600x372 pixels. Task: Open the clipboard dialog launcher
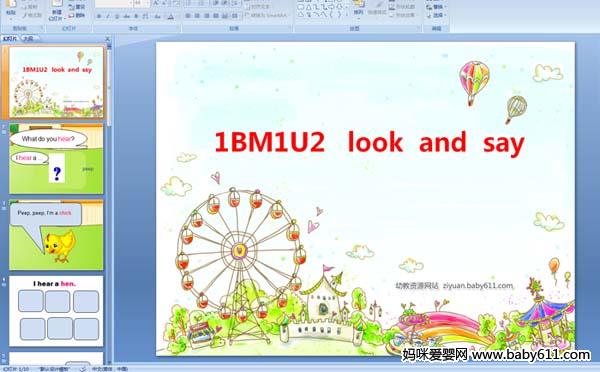41,27
